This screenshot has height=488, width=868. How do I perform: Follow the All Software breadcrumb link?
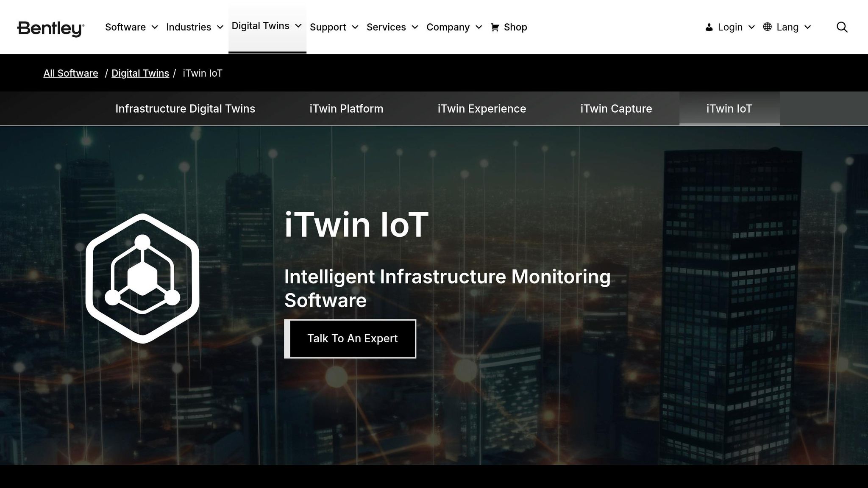tap(70, 73)
